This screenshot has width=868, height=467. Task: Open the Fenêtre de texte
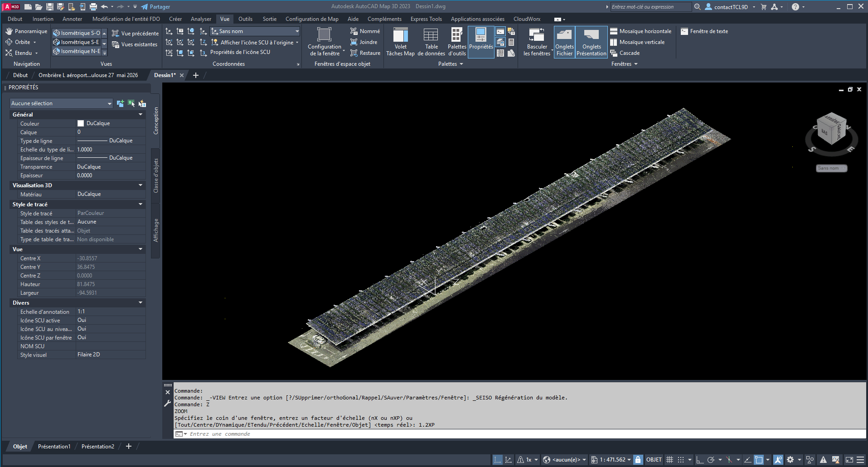coord(704,31)
